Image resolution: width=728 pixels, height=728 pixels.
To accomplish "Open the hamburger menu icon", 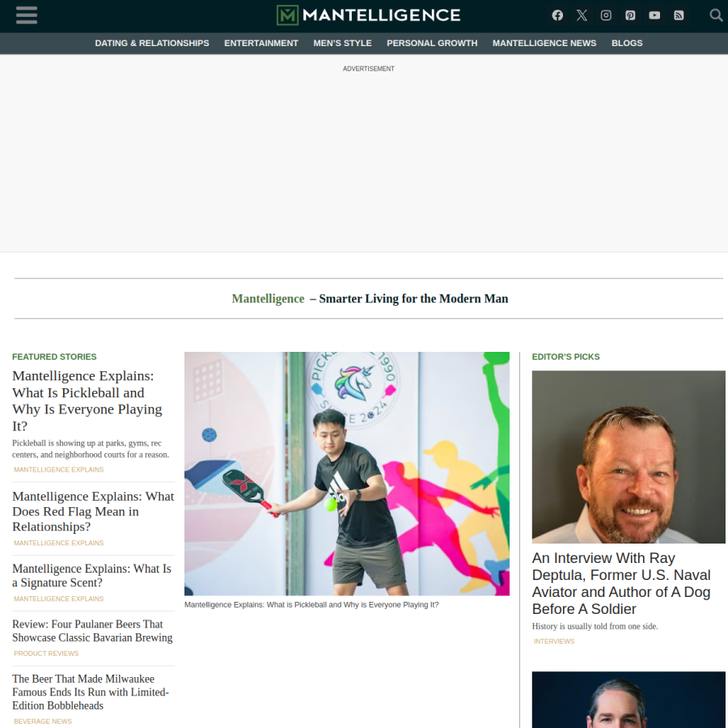I will [27, 15].
